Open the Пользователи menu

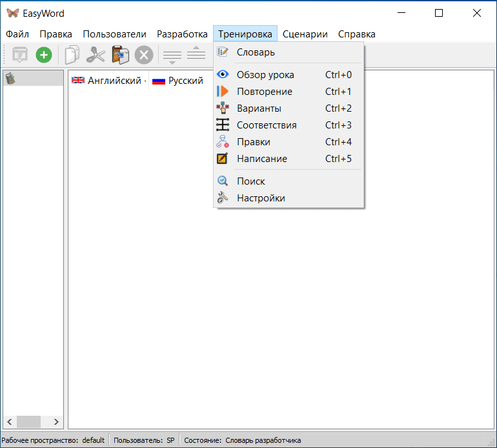(114, 34)
